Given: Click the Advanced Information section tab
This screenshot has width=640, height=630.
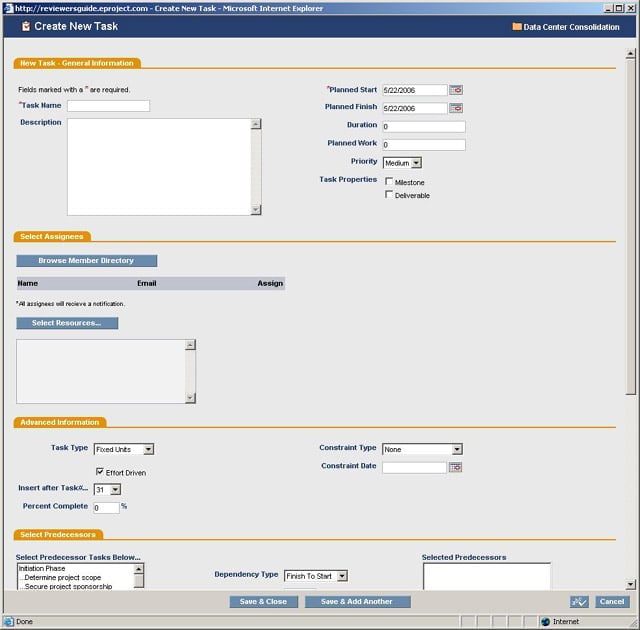Looking at the screenshot, I should pyautogui.click(x=60, y=422).
